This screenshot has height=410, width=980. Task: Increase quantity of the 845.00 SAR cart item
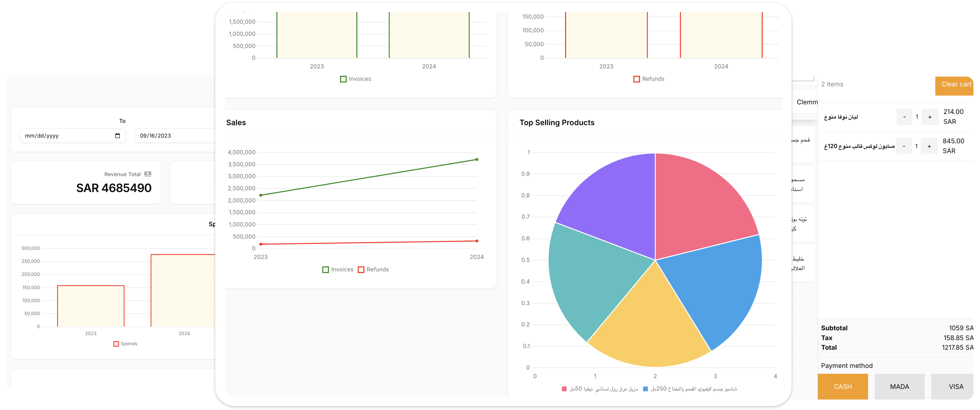[929, 146]
